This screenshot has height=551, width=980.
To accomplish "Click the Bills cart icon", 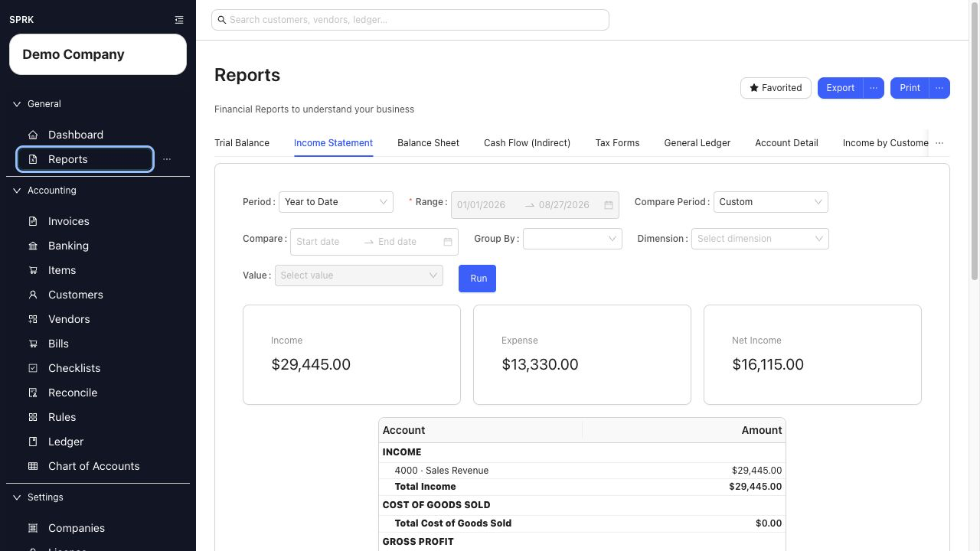I will pos(33,344).
